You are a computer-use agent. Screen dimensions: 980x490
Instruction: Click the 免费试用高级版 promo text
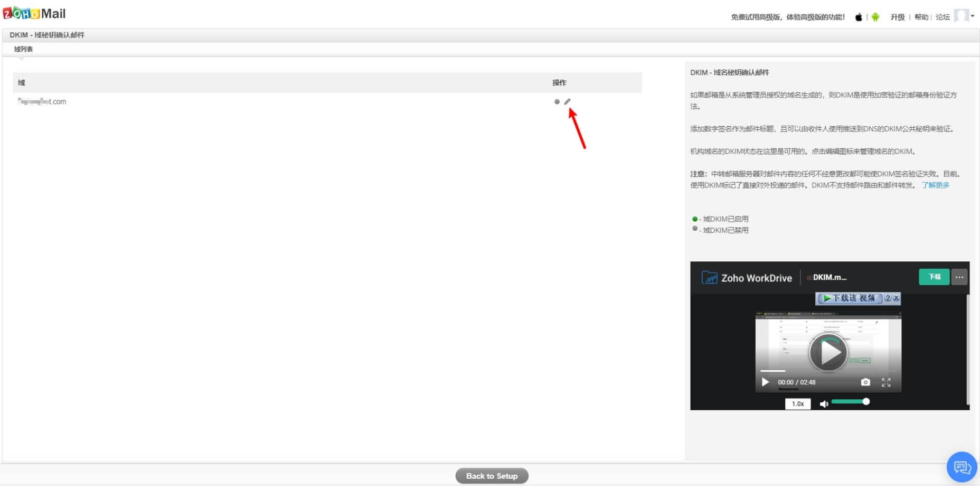click(788, 17)
